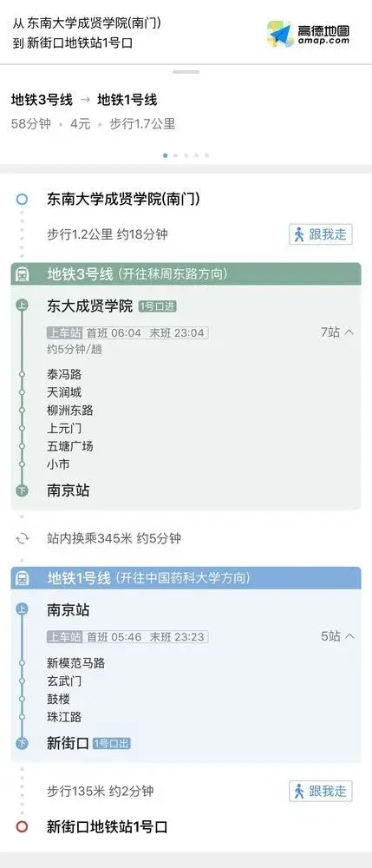This screenshot has width=372, height=868.
Task: Click the Amap logo icon
Action: pyautogui.click(x=280, y=34)
